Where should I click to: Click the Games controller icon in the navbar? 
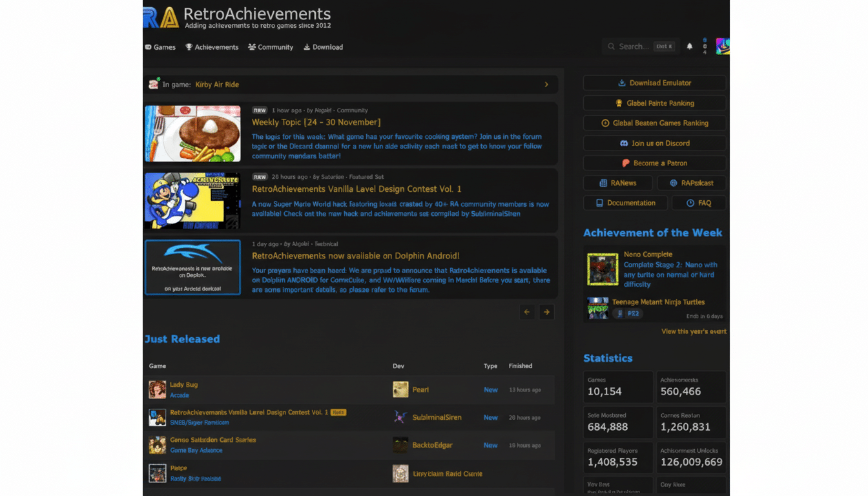[147, 46]
